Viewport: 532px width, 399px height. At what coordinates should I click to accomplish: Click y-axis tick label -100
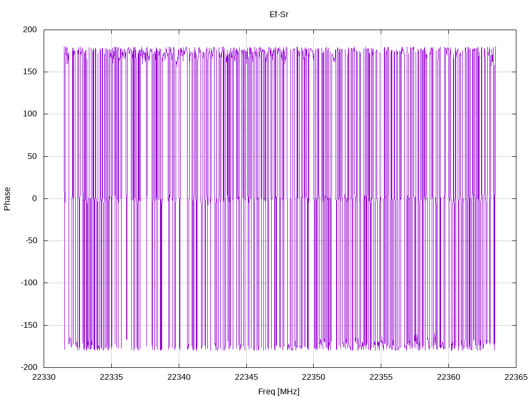point(29,283)
